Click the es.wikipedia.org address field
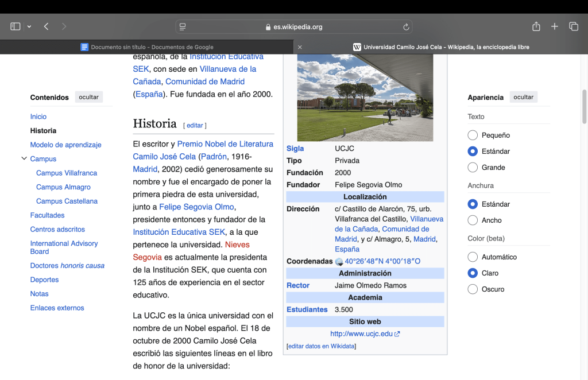Image resolution: width=588 pixels, height=380 pixels. tap(294, 27)
